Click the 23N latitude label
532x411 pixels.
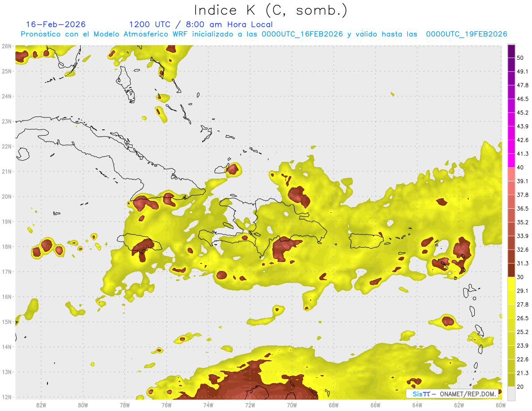point(7,121)
